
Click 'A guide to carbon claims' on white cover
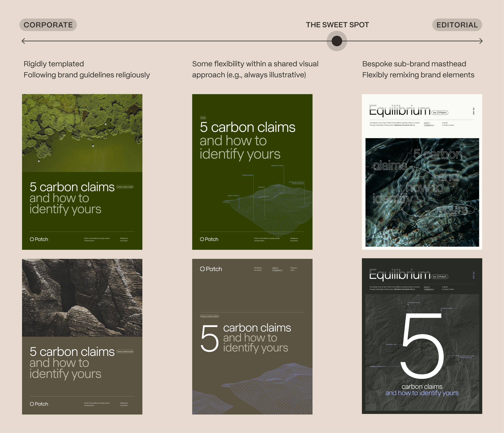(x=448, y=124)
